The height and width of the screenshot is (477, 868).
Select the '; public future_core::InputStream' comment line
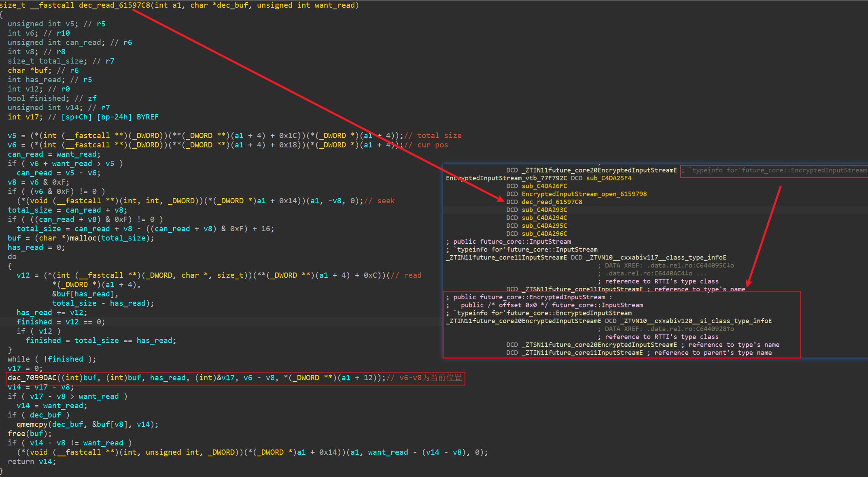508,242
